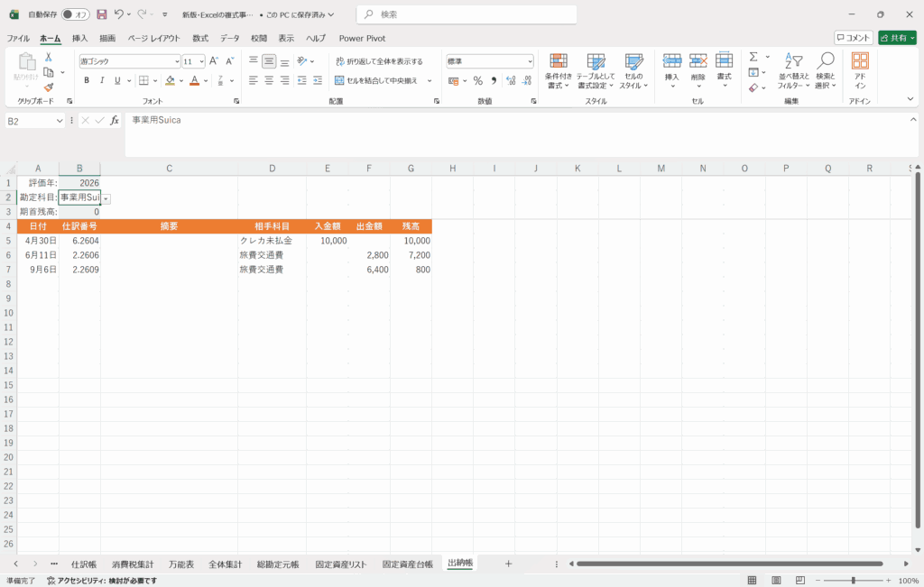The image size is (924, 587).
Task: Click the Save icon in title bar
Action: 101,14
